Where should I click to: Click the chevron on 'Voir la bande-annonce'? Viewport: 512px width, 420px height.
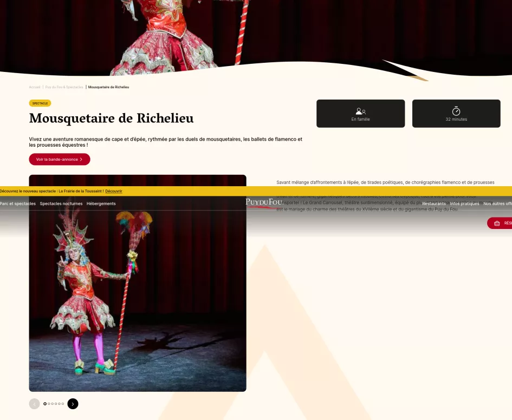(x=81, y=160)
